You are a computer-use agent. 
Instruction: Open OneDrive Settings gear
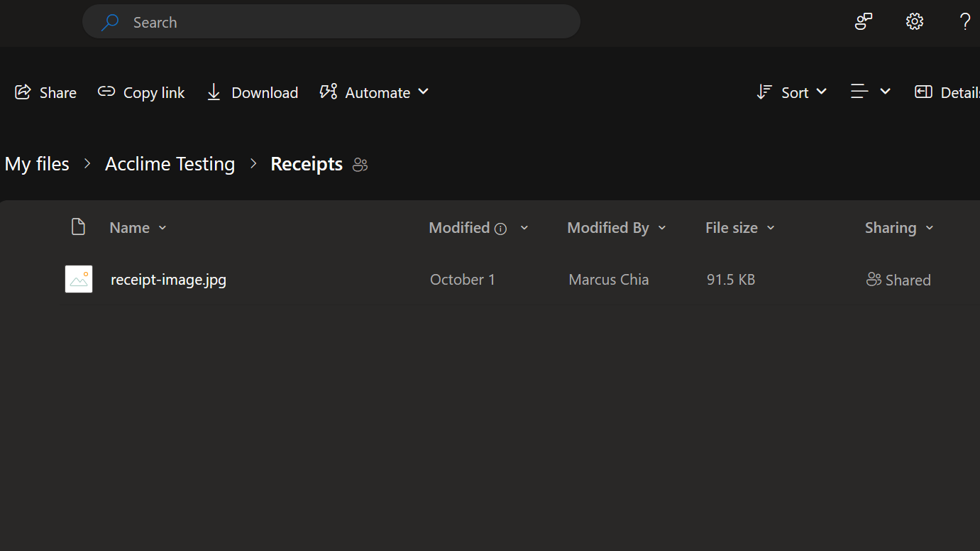click(914, 21)
